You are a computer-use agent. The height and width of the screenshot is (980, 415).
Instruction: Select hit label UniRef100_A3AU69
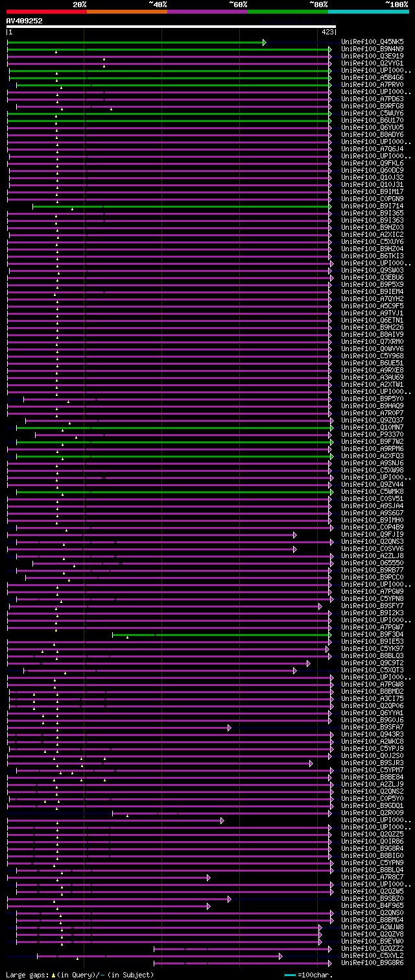click(x=373, y=378)
